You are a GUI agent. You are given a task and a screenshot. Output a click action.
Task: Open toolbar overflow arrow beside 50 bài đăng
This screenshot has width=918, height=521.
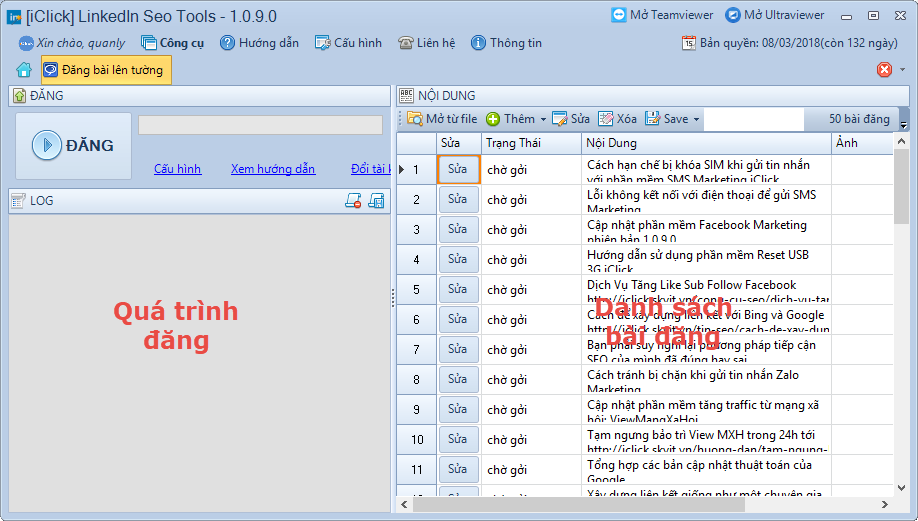point(903,125)
